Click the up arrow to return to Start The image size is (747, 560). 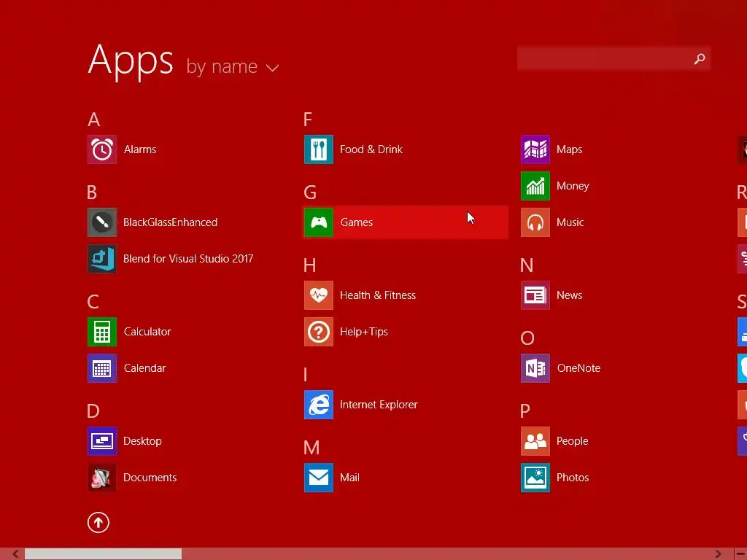coord(98,522)
